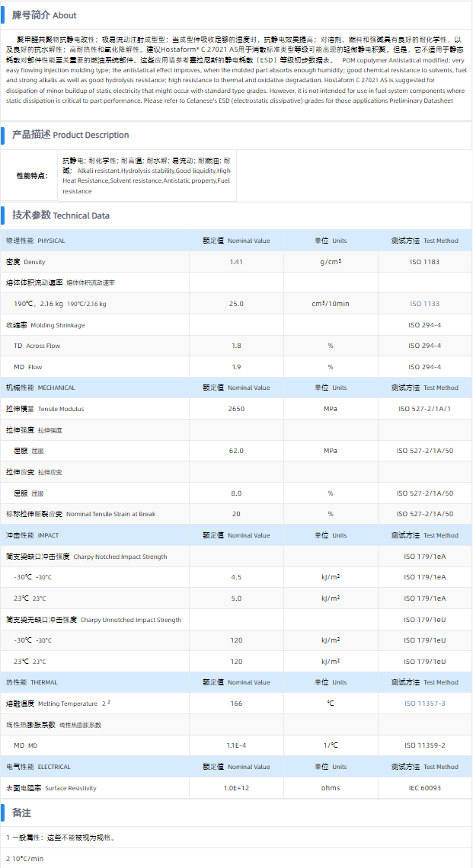Select the ELECTRICAL properties table header
Image resolution: width=473 pixels, height=868 pixels.
38,767
